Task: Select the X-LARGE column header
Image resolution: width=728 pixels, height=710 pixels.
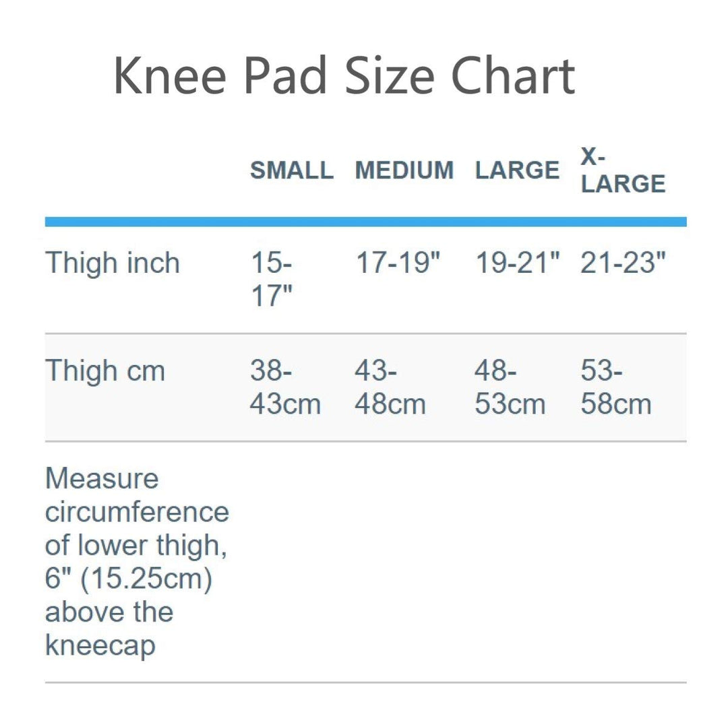Action: [623, 170]
